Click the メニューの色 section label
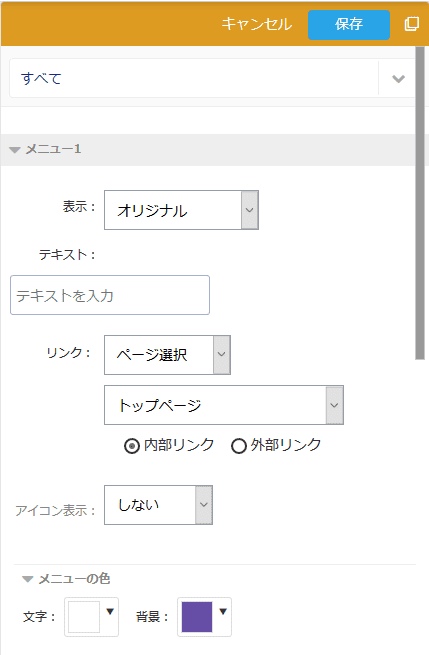 [x=74, y=579]
